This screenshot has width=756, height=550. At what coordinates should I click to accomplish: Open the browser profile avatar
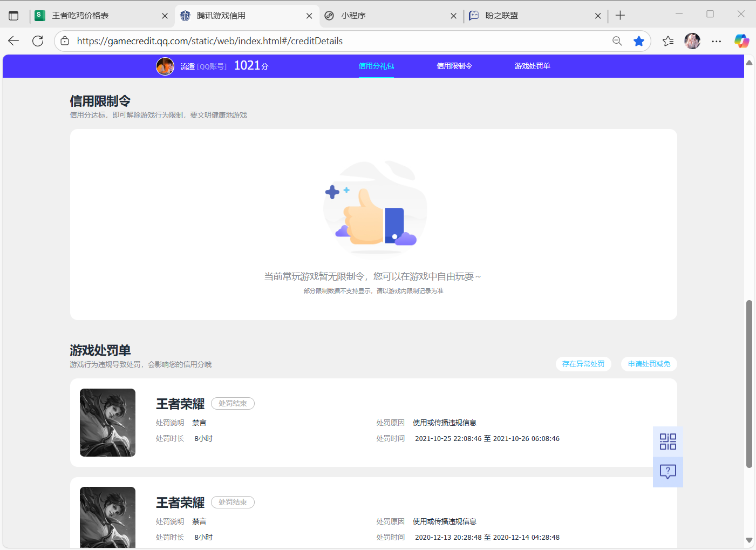click(x=692, y=41)
